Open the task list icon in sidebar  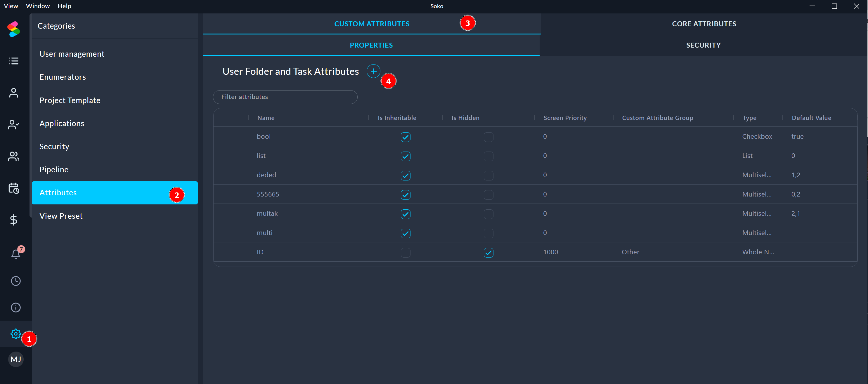[13, 61]
